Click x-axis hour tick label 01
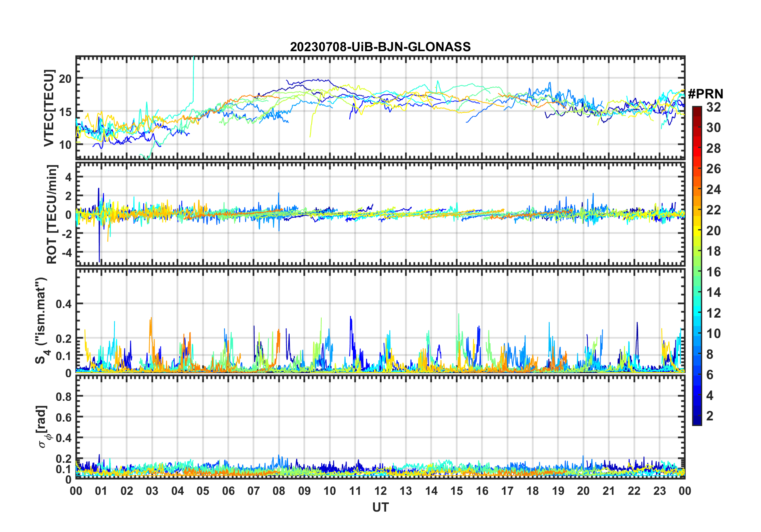Image resolution: width=761 pixels, height=532 pixels. [101, 491]
